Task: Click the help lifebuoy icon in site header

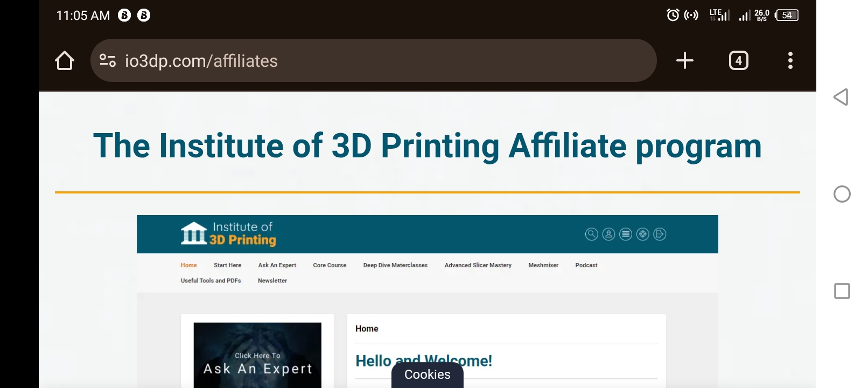Action: (642, 234)
